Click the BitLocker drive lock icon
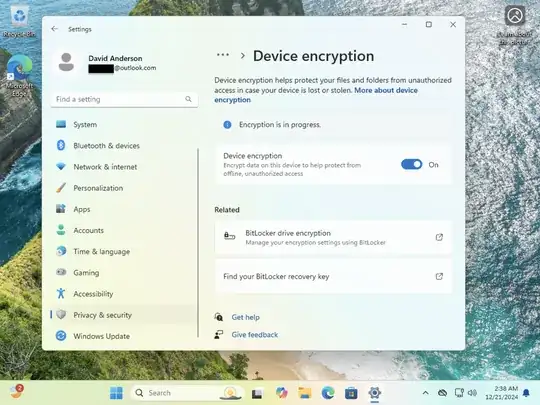 229,237
